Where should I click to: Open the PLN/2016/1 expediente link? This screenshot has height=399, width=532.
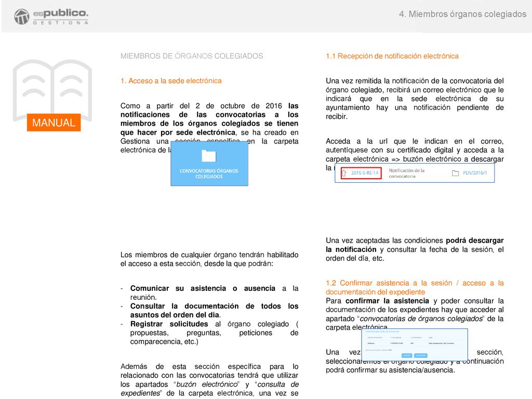click(475, 172)
